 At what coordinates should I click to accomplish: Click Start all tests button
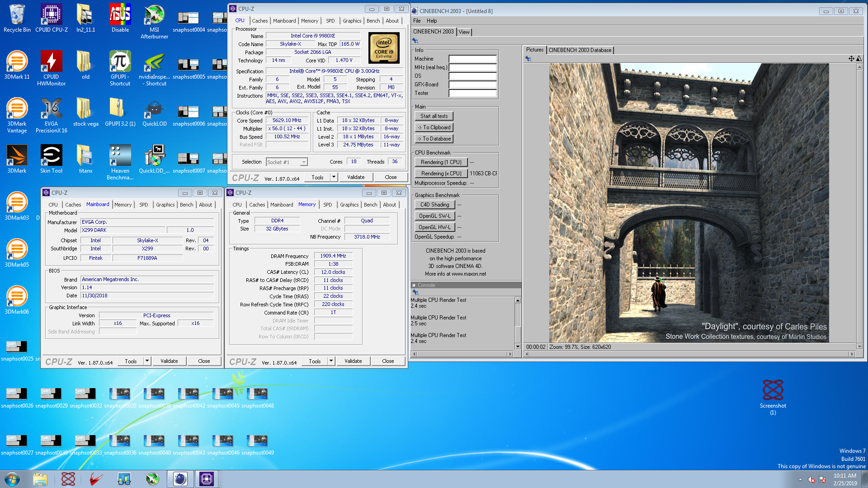pyautogui.click(x=434, y=116)
